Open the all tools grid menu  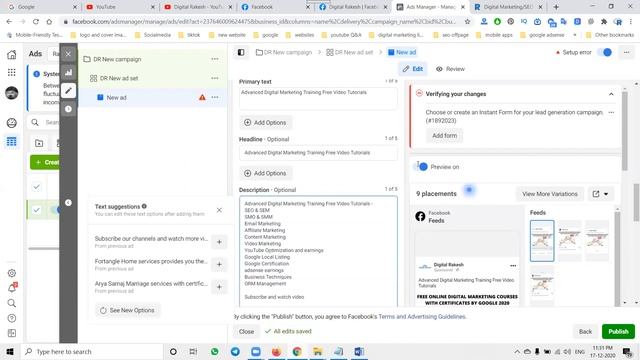[12, 73]
